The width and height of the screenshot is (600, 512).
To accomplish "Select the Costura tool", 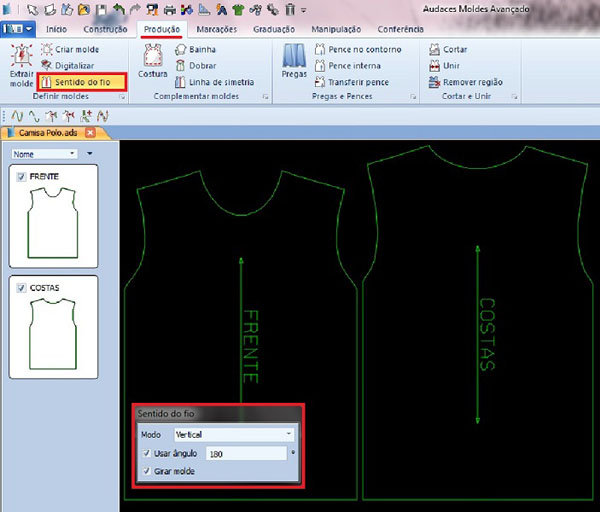I will coord(152,62).
